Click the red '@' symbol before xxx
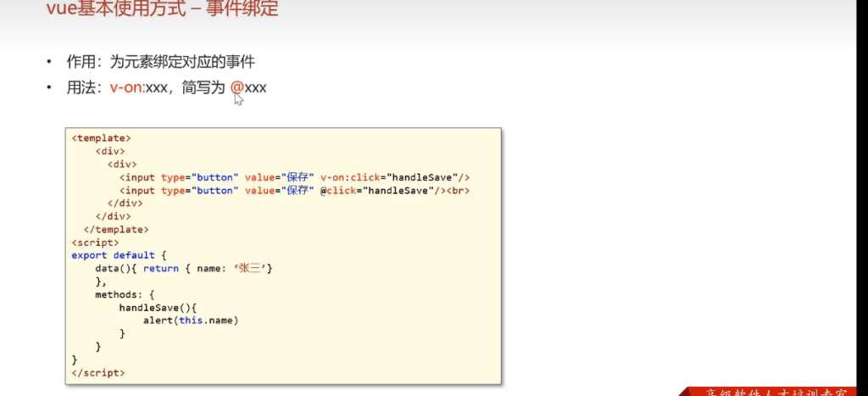 (236, 87)
